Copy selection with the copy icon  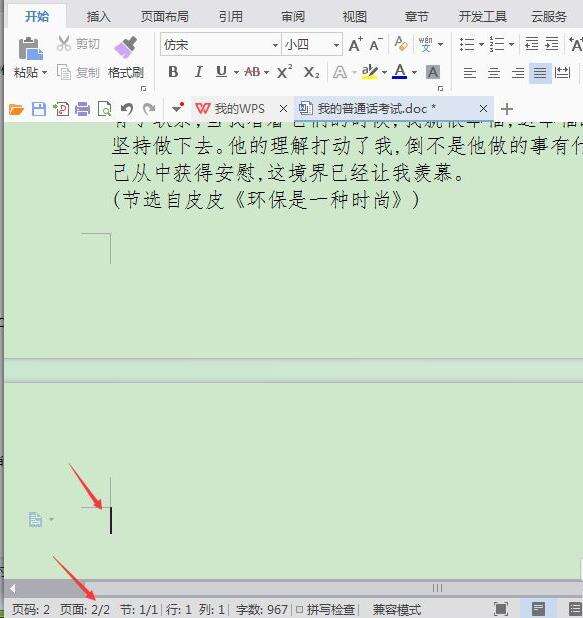pos(63,72)
